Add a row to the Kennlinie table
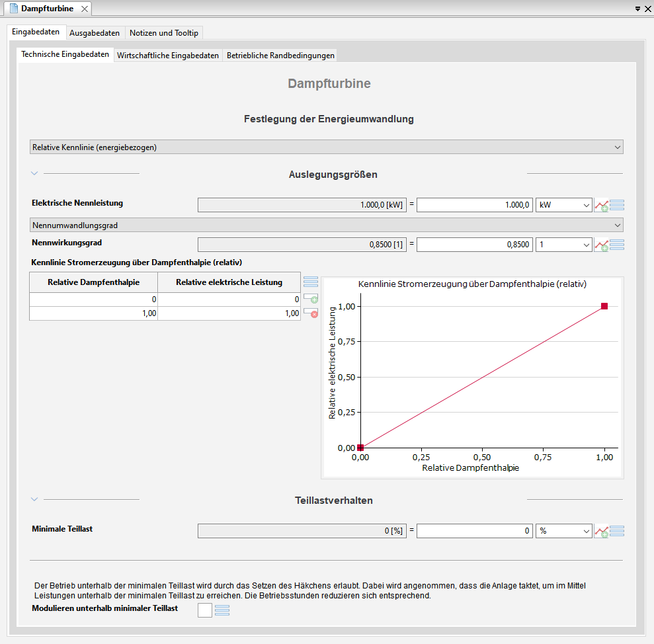 point(311,298)
